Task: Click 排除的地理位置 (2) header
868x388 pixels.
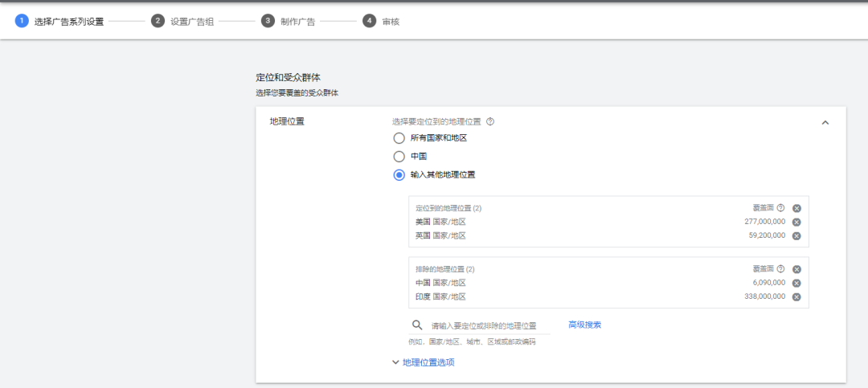Action: [x=445, y=269]
